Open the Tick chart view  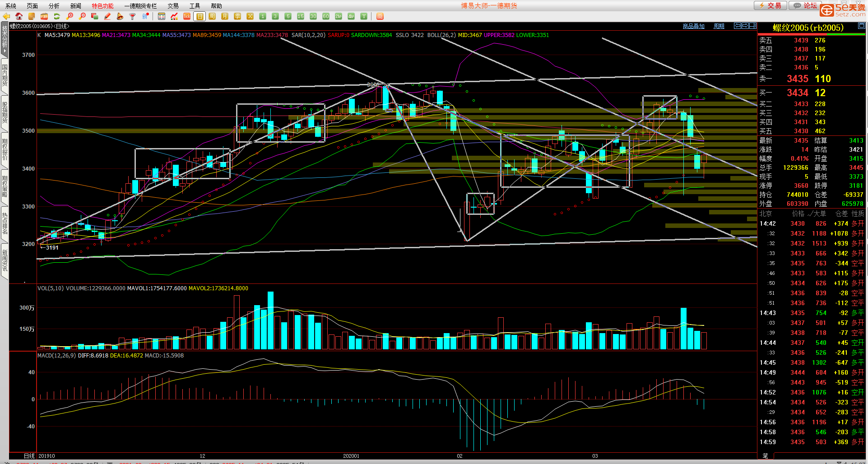click(187, 16)
